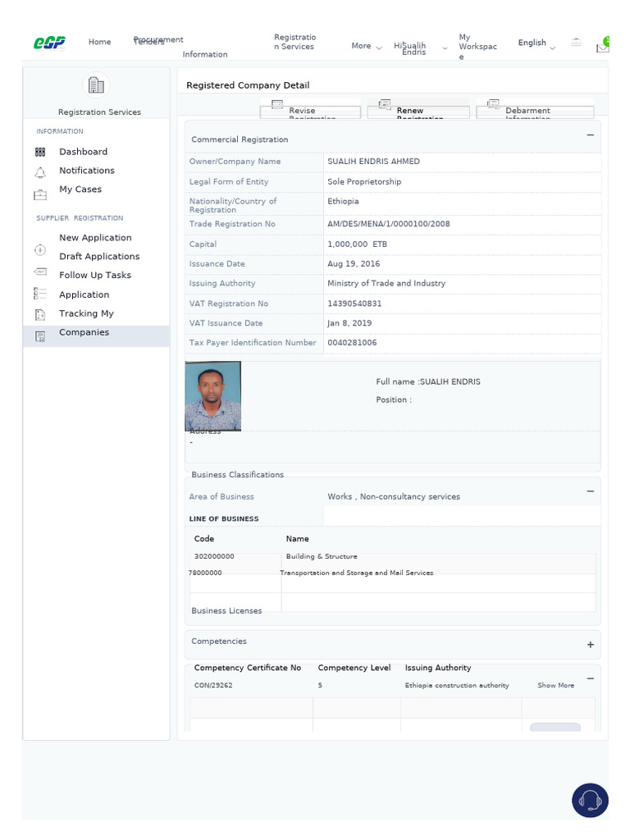
Task: Click business code 78000000
Action: [x=204, y=573]
